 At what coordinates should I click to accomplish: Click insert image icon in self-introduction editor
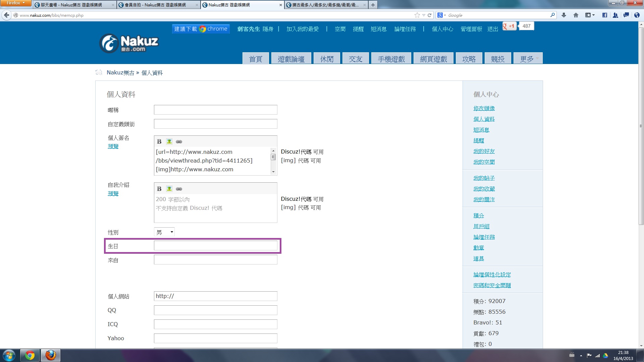click(x=169, y=189)
